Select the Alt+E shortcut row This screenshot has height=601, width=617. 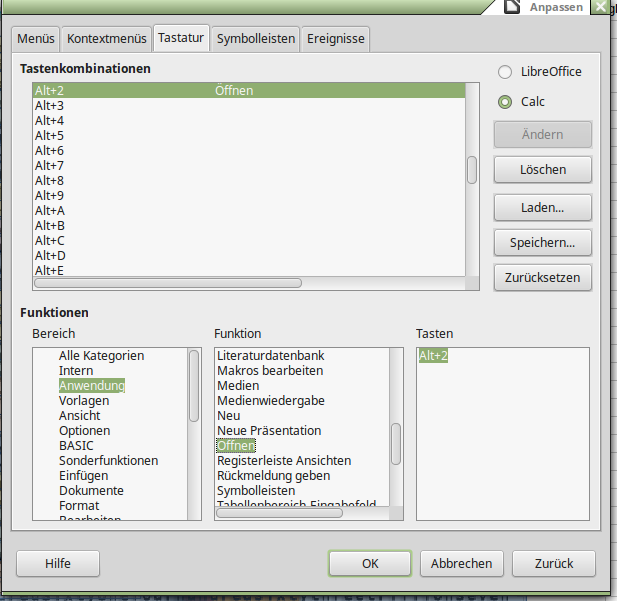pyautogui.click(x=249, y=270)
